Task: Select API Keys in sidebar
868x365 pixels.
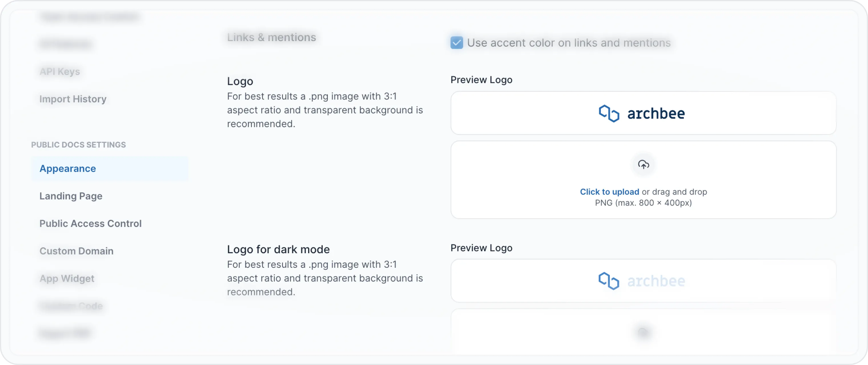Action: pyautogui.click(x=60, y=72)
